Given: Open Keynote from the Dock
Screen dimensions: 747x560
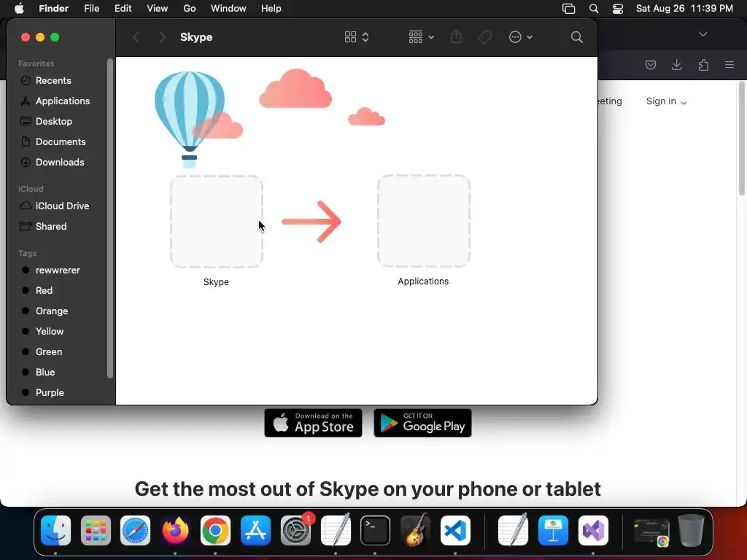Looking at the screenshot, I should [553, 531].
